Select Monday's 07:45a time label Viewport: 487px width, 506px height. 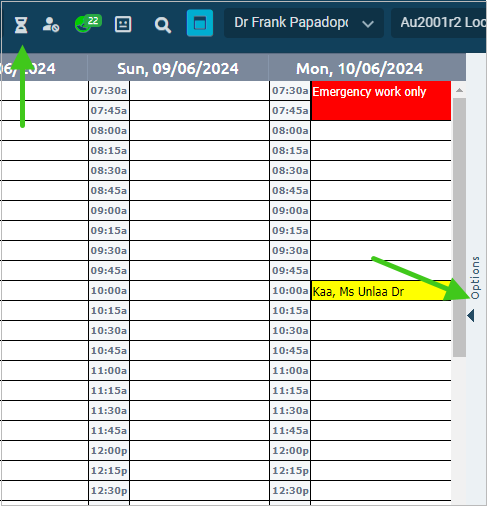(290, 111)
